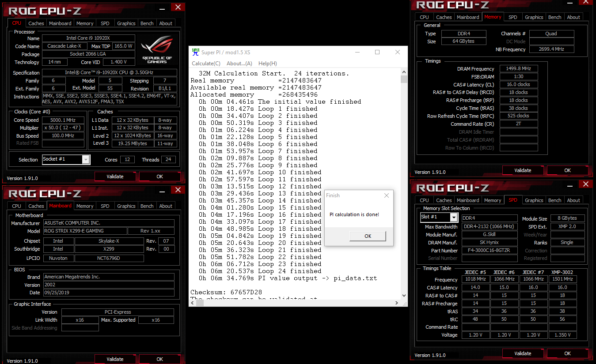This screenshot has height=364, width=596.
Task: Open About tab in Mainboard window
Action: (166, 206)
